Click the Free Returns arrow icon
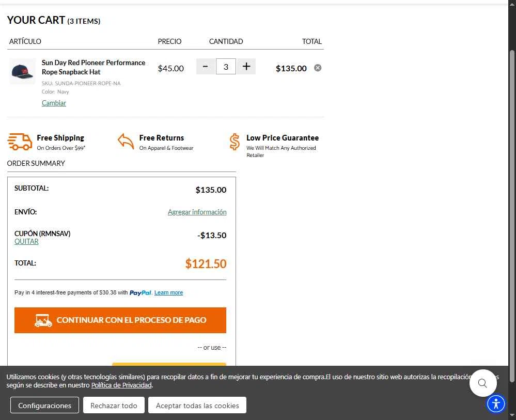516x420 pixels. [126, 142]
